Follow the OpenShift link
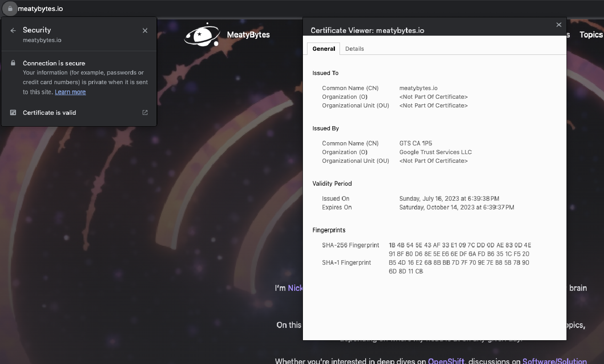The width and height of the screenshot is (604, 364). pyautogui.click(x=446, y=361)
